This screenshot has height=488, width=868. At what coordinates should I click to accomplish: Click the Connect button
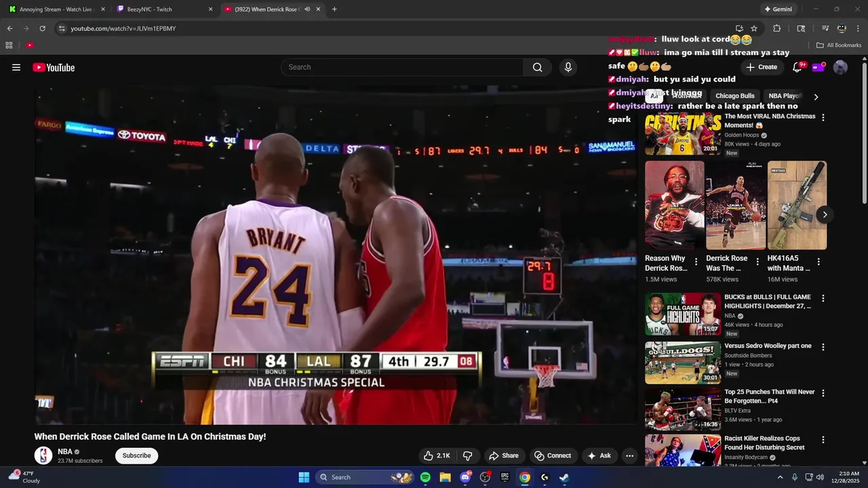pos(553,455)
